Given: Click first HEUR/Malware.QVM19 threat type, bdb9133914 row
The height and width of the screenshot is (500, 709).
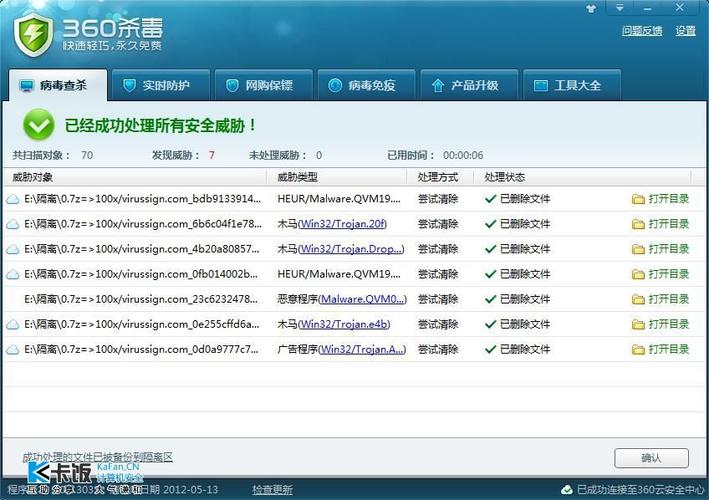Looking at the screenshot, I should pyautogui.click(x=339, y=199).
